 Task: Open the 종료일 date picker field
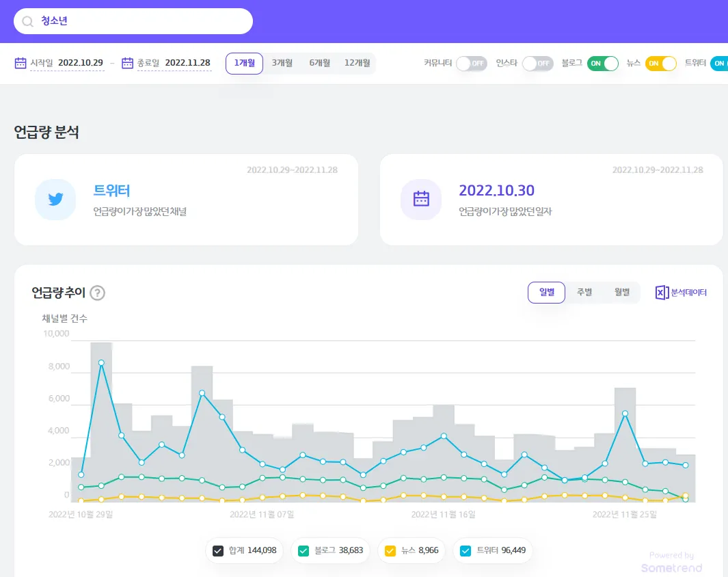[x=187, y=63]
